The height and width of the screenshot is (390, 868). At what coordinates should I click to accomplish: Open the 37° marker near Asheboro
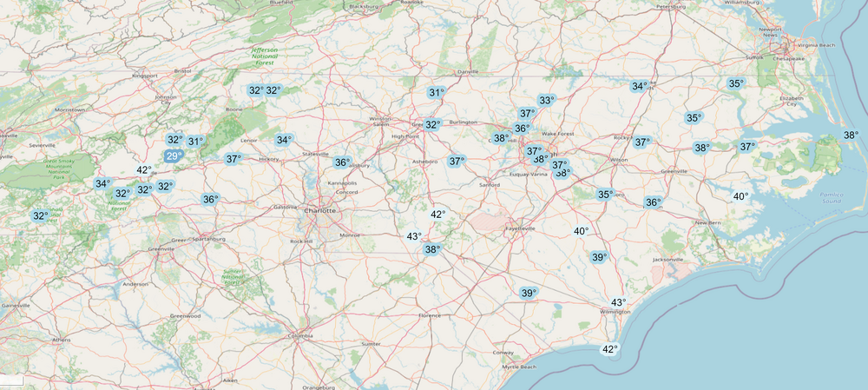457,161
